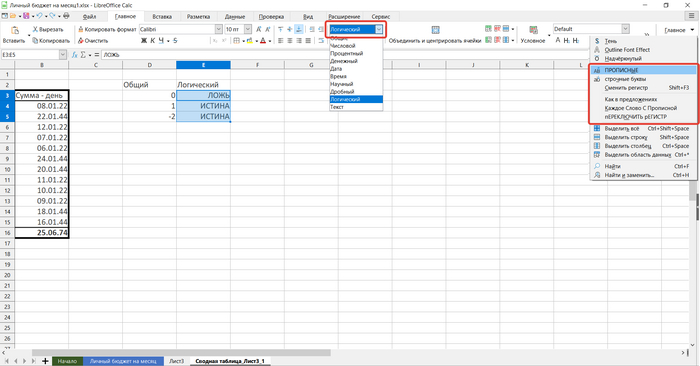Open the number format combo box arrow
The width and height of the screenshot is (700, 366).
(379, 29)
